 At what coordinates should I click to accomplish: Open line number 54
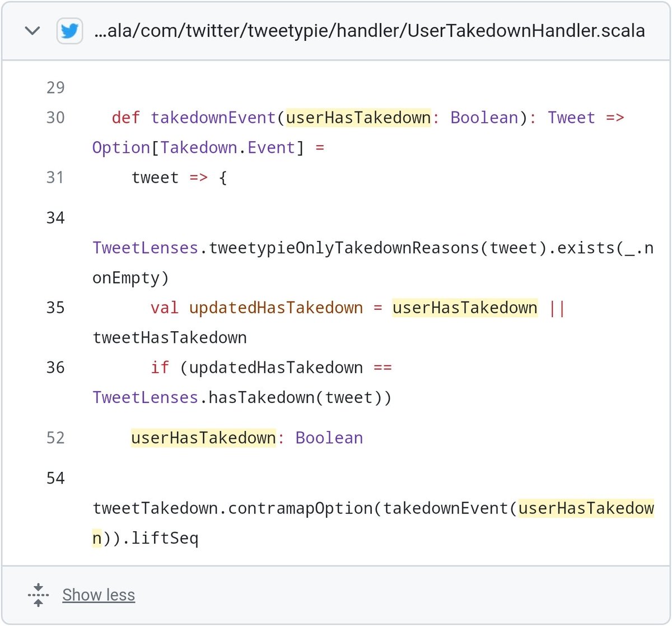(55, 478)
